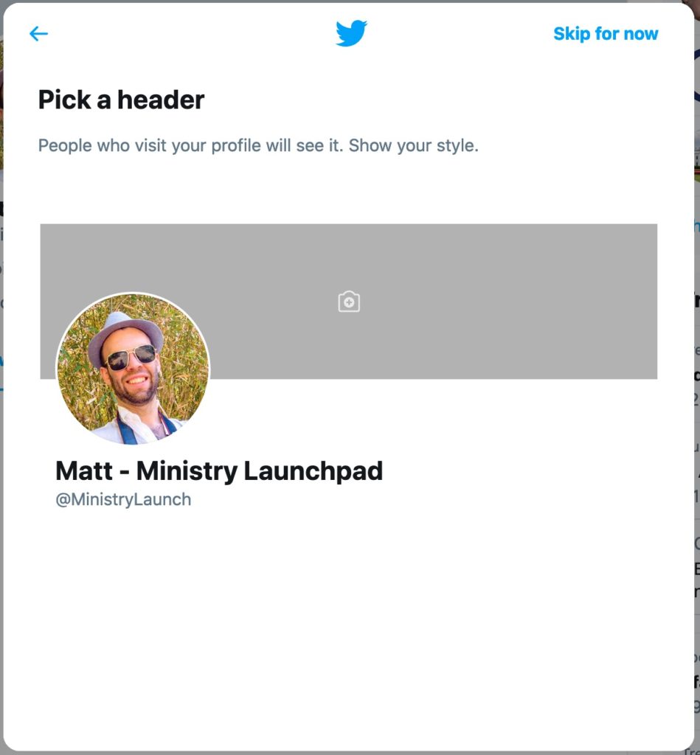Click right side of gray header banner
The height and width of the screenshot is (755, 700).
pyautogui.click(x=554, y=302)
